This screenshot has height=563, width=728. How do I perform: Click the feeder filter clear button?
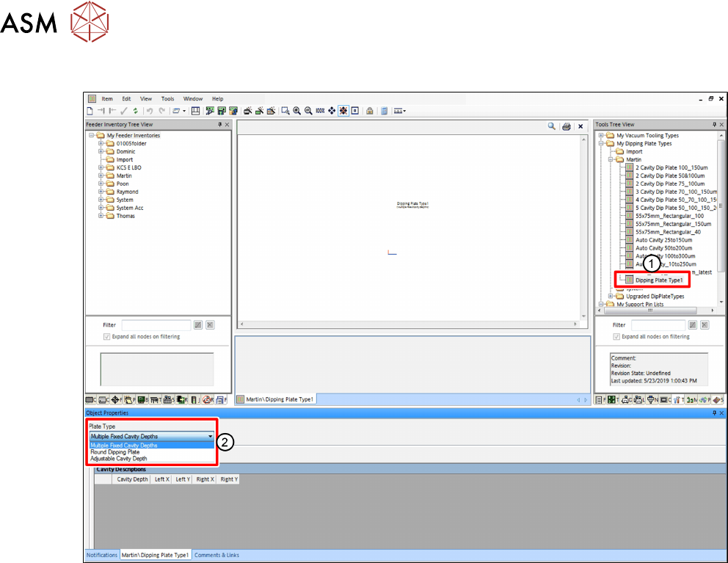coord(211,324)
